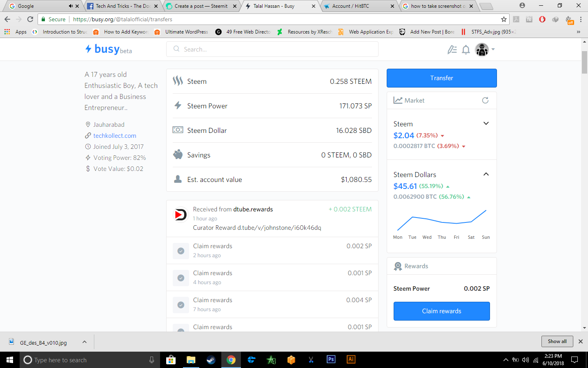
Task: Expand the Steem market chart
Action: click(486, 123)
